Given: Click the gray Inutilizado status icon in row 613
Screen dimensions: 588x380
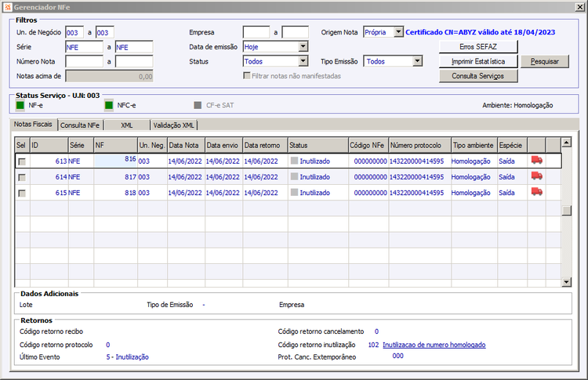Looking at the screenshot, I should (295, 161).
